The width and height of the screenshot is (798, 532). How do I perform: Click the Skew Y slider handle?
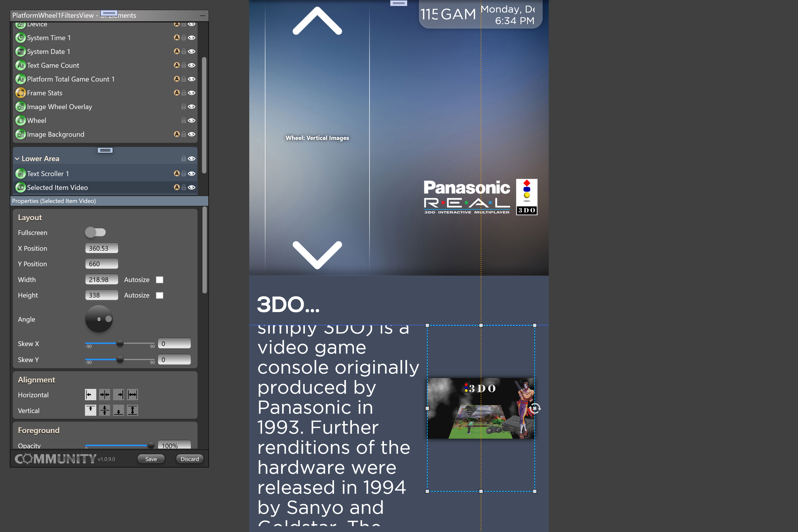pos(120,359)
